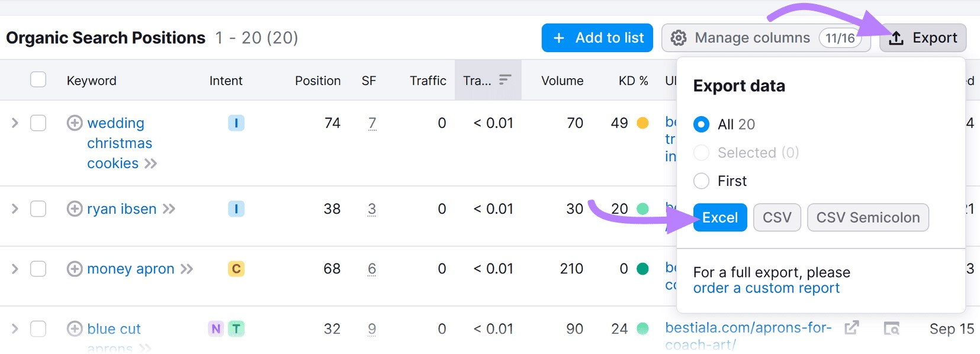
Task: Select the 'First' export radio option
Action: click(x=702, y=181)
